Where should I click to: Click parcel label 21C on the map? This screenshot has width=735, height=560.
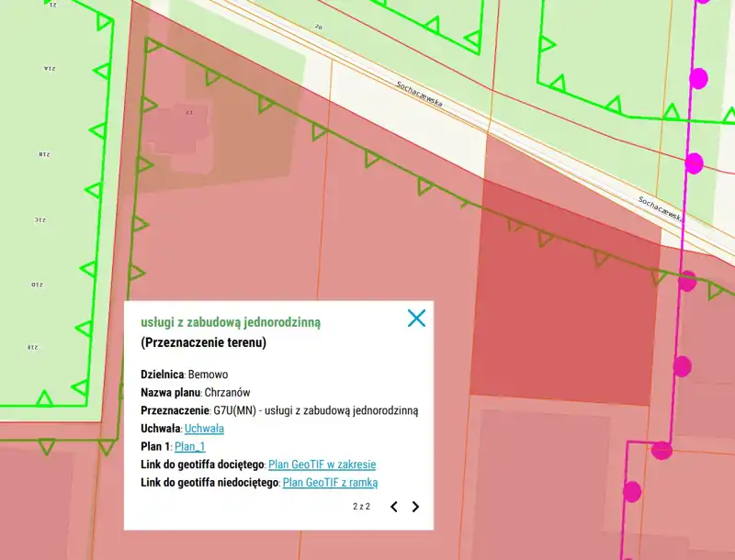point(40,219)
